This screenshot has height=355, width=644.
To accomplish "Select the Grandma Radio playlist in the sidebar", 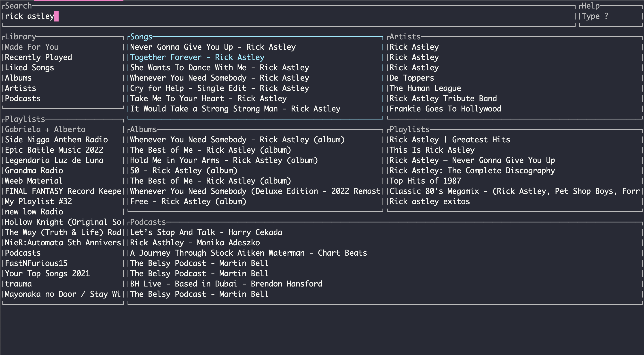I will (x=34, y=171).
